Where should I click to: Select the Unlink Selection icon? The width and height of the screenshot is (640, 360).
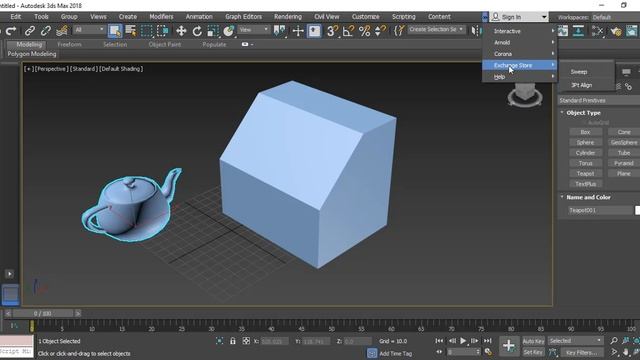(x=46, y=31)
